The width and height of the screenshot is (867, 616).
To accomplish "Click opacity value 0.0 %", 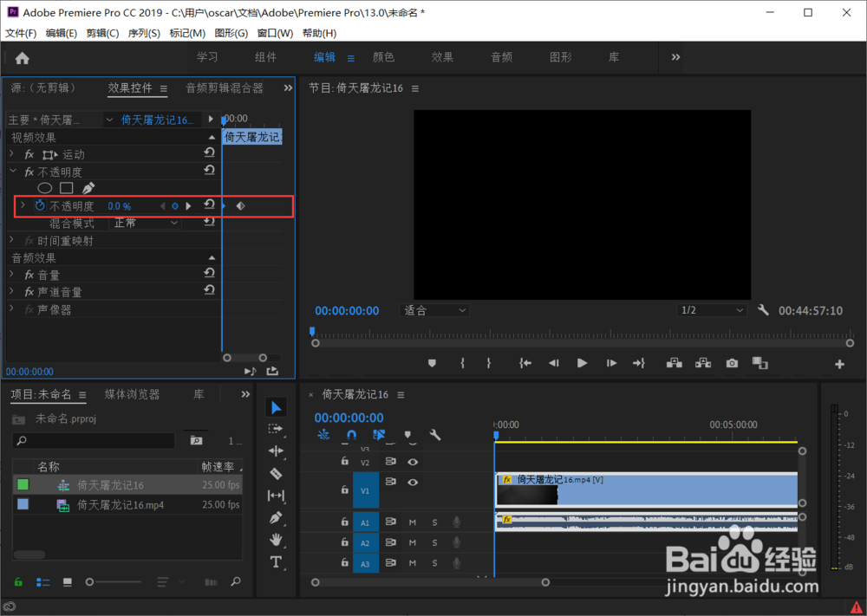I will 120,206.
